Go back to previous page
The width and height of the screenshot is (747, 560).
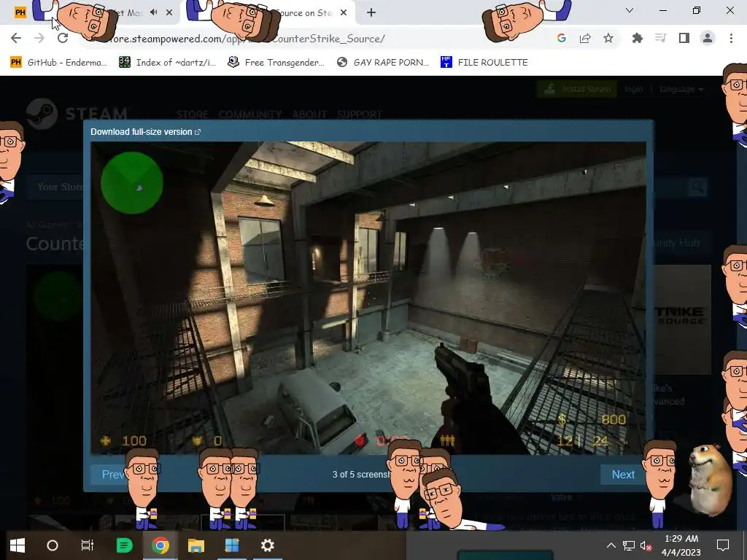coord(16,38)
